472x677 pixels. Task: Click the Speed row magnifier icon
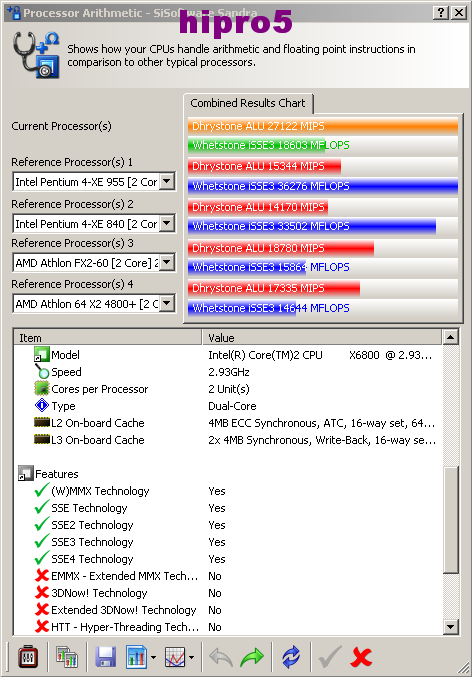coord(41,371)
